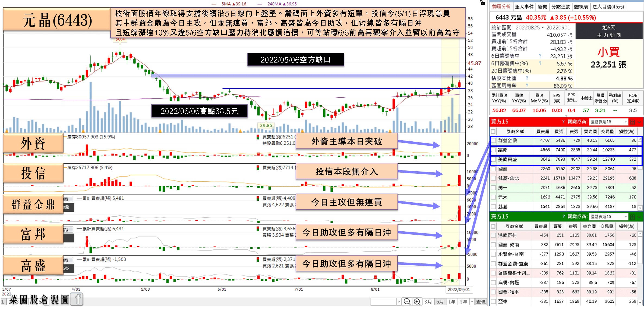Screen dimensions: 644x314
Task: Open help icon beside 佔股本比重
Action: pyautogui.click(x=527, y=78)
